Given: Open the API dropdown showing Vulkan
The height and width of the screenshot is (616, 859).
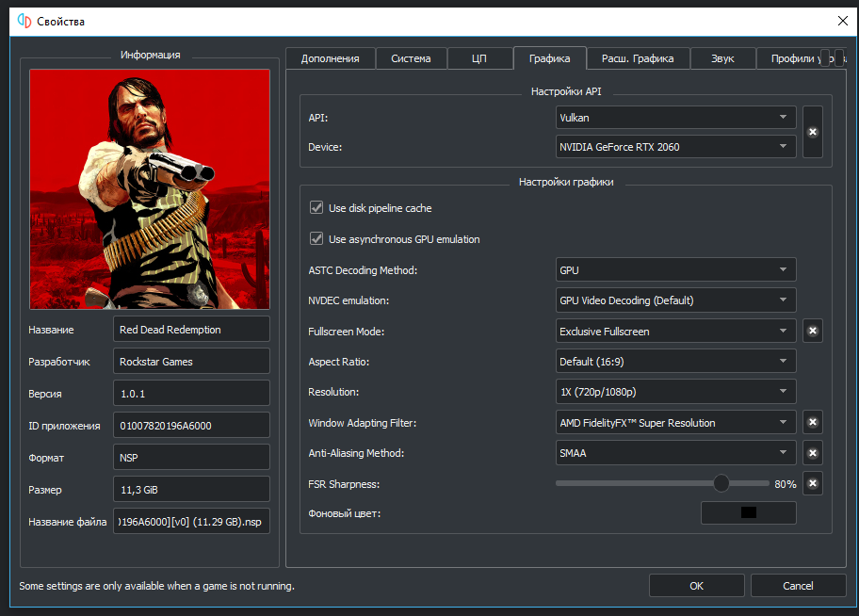Looking at the screenshot, I should click(x=675, y=118).
